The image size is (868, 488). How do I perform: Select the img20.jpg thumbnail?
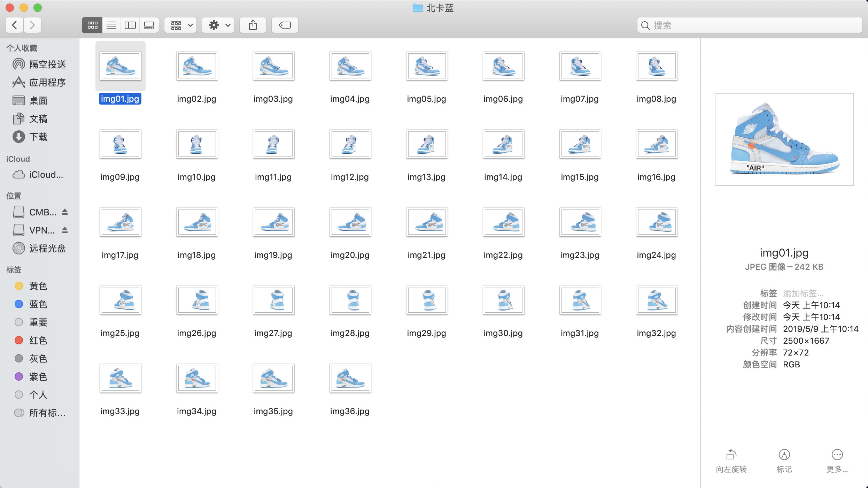(x=350, y=222)
